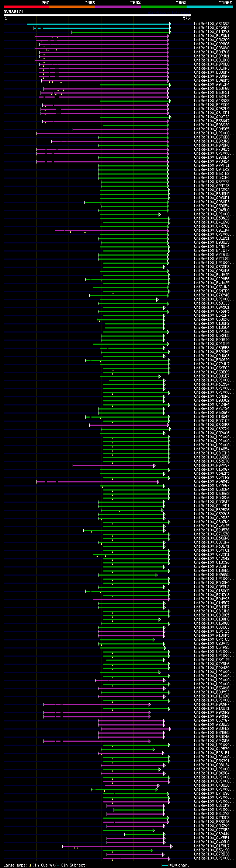The width and height of the screenshot is (236, 868).
Task: Click the UniRef100_C9EIK4 label
Action: tap(212, 231)
